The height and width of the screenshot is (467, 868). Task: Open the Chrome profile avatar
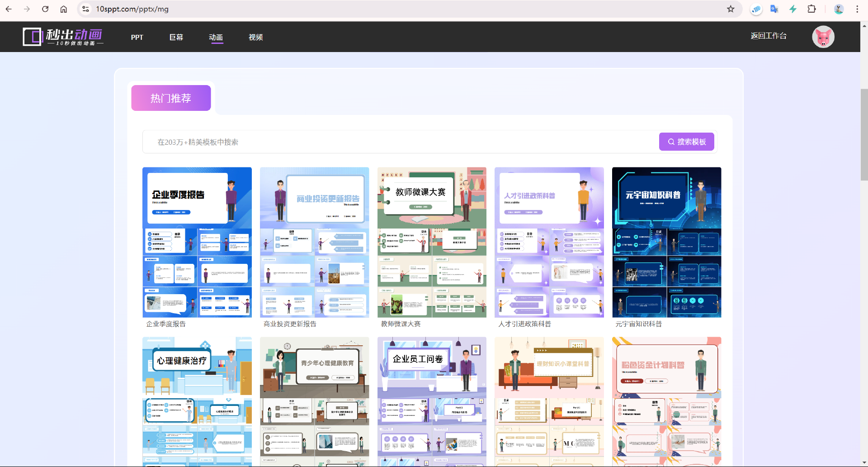pos(839,9)
